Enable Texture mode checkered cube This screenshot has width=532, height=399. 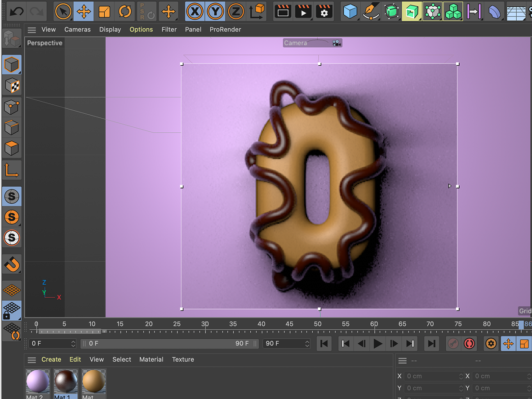[12, 85]
